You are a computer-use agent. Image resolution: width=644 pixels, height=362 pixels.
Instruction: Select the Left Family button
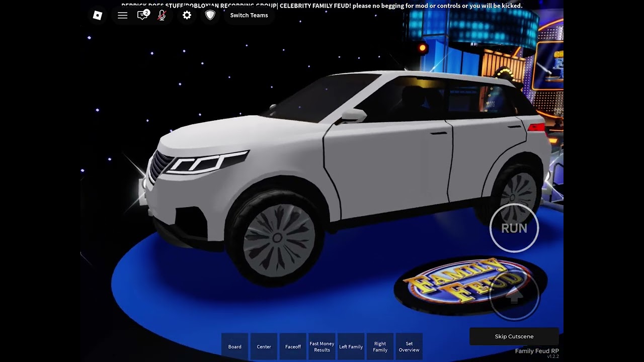[351, 346]
